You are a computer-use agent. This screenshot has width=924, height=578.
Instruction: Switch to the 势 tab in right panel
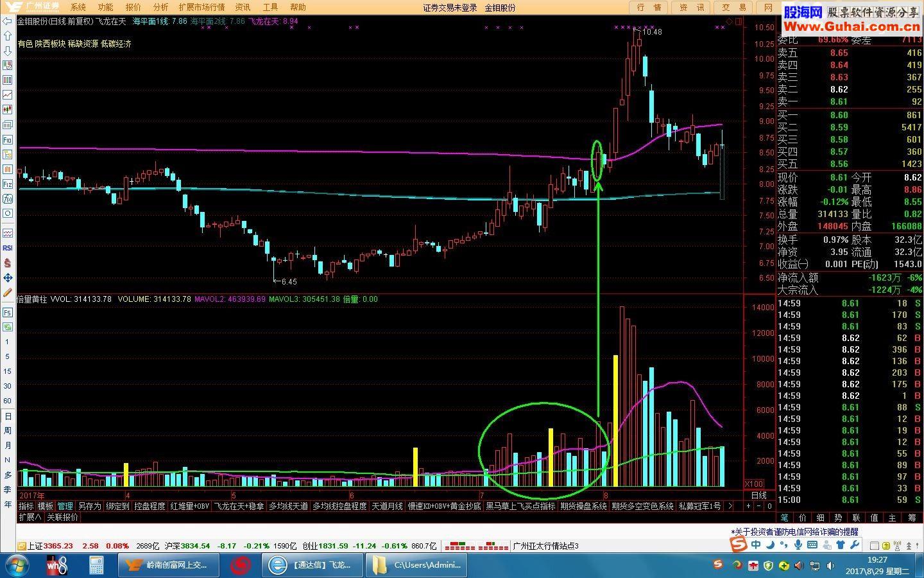click(x=838, y=517)
